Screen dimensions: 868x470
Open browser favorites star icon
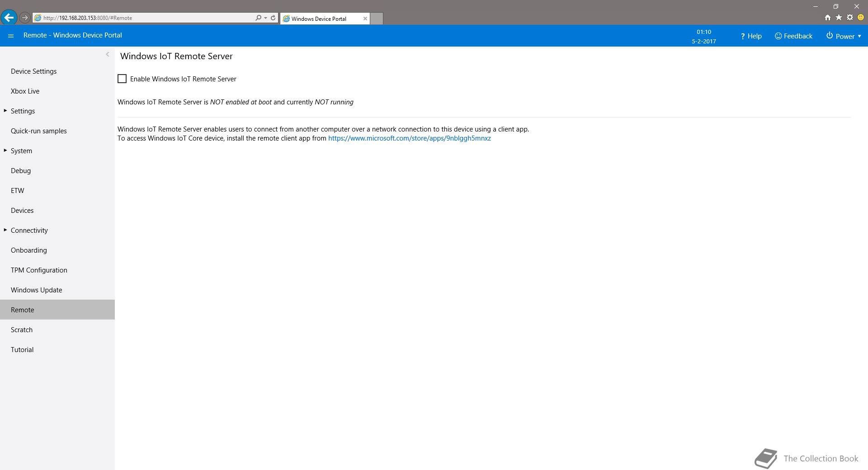(x=839, y=18)
